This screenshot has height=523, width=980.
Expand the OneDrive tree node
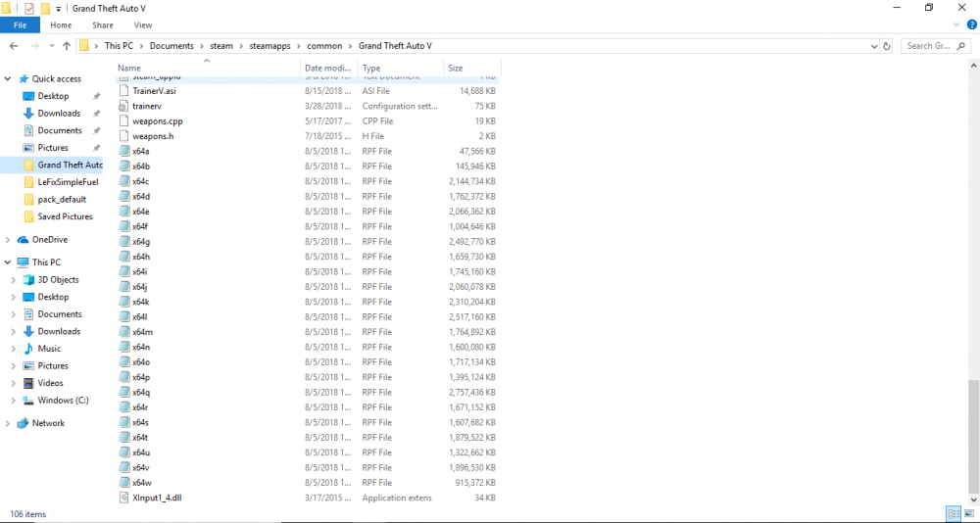8,239
